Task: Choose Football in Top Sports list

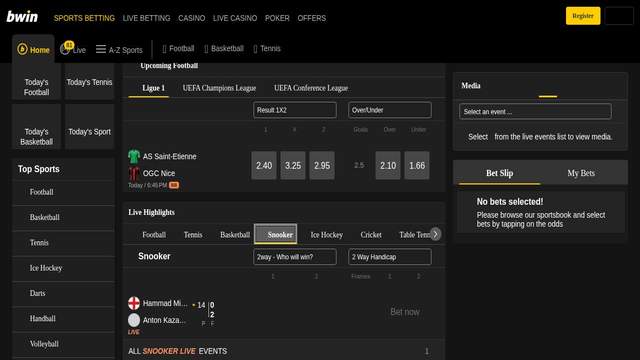Action: pos(64,192)
